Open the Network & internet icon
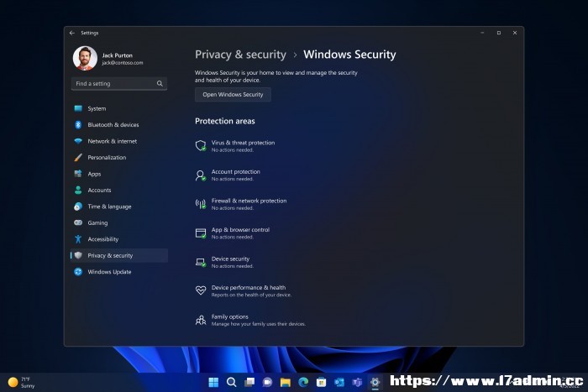 click(x=78, y=141)
